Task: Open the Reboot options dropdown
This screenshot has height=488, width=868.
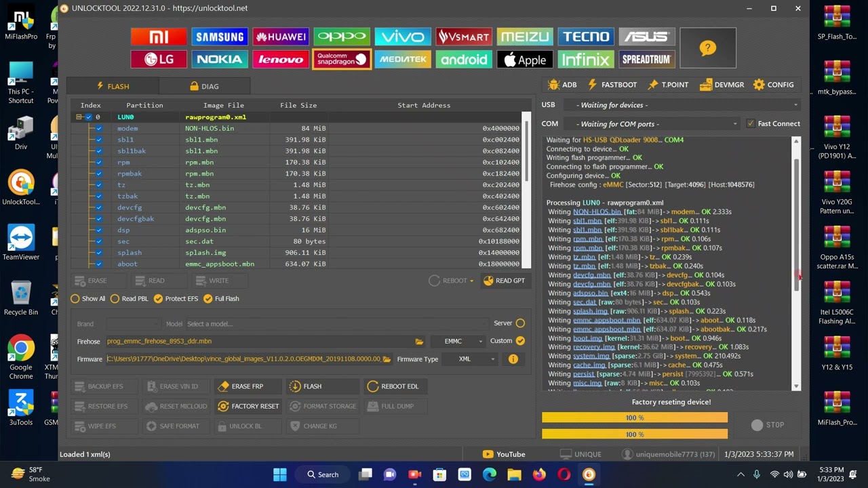Action: click(450, 281)
